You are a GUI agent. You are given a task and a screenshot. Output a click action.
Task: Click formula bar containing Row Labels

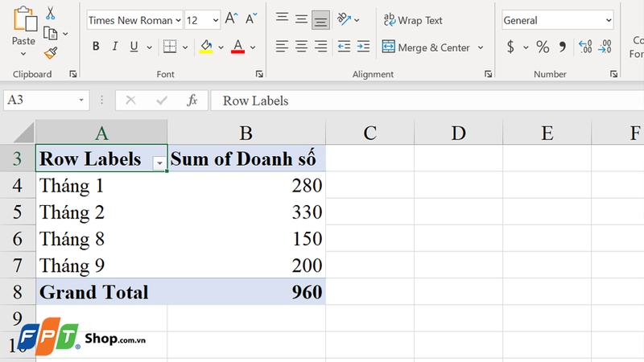(x=427, y=101)
